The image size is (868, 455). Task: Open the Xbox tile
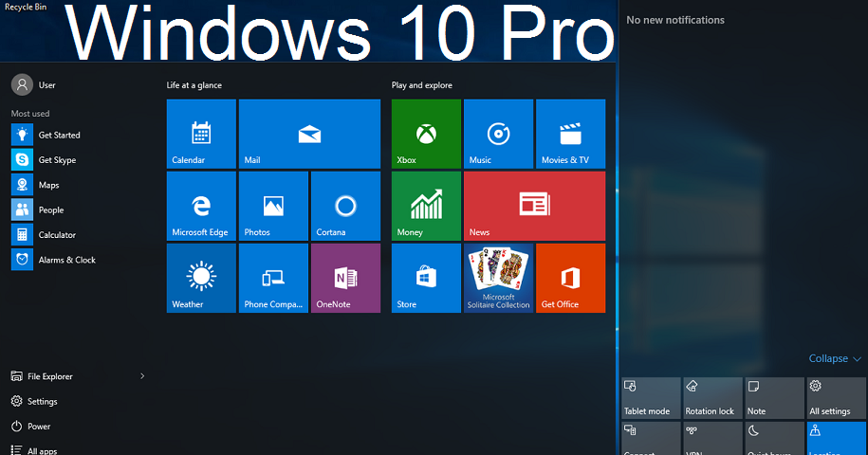coord(426,134)
